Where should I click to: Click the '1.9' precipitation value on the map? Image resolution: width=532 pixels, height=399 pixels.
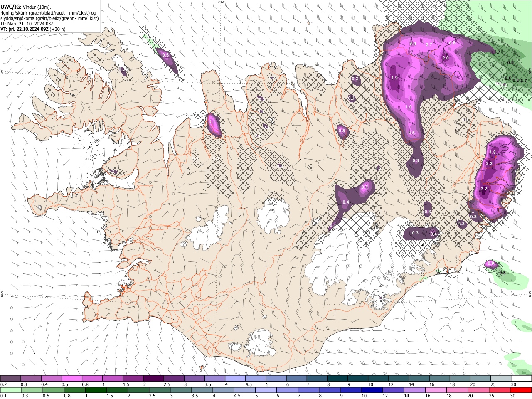click(x=394, y=78)
